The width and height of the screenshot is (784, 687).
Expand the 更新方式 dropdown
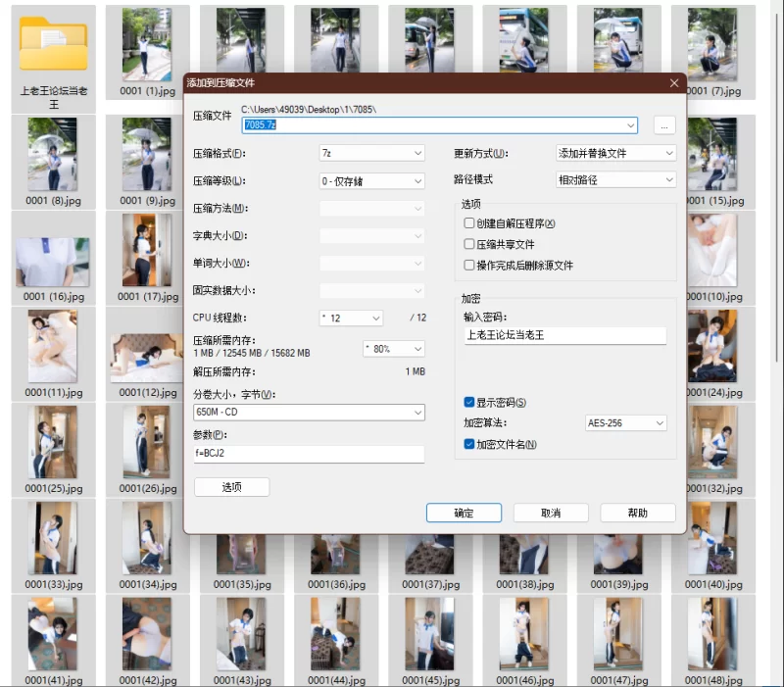(615, 153)
